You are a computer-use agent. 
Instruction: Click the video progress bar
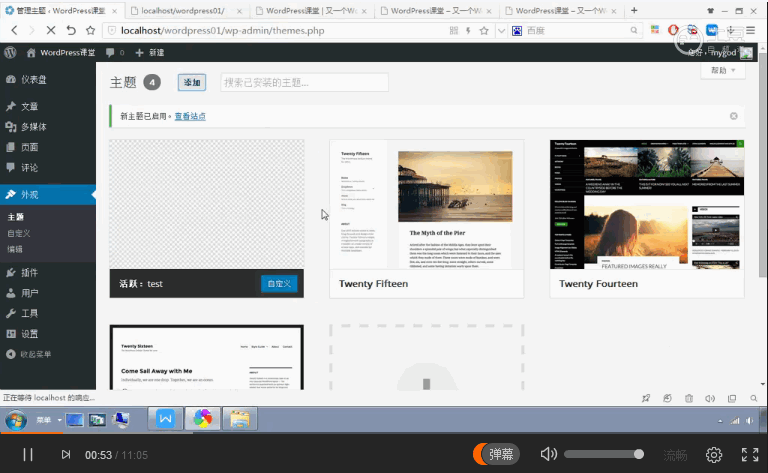(384, 433)
